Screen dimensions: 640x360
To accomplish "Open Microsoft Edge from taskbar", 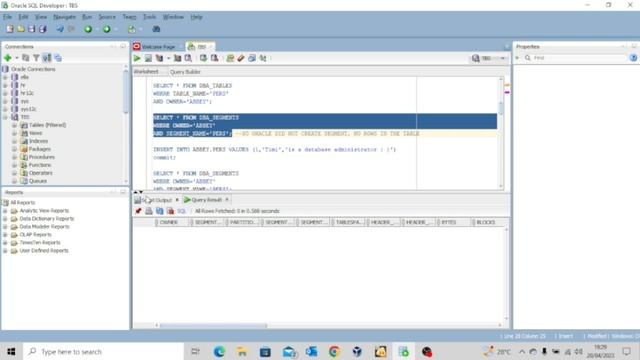I will click(219, 351).
